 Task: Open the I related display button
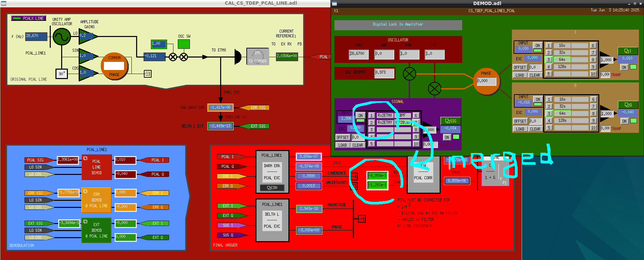[628, 51]
